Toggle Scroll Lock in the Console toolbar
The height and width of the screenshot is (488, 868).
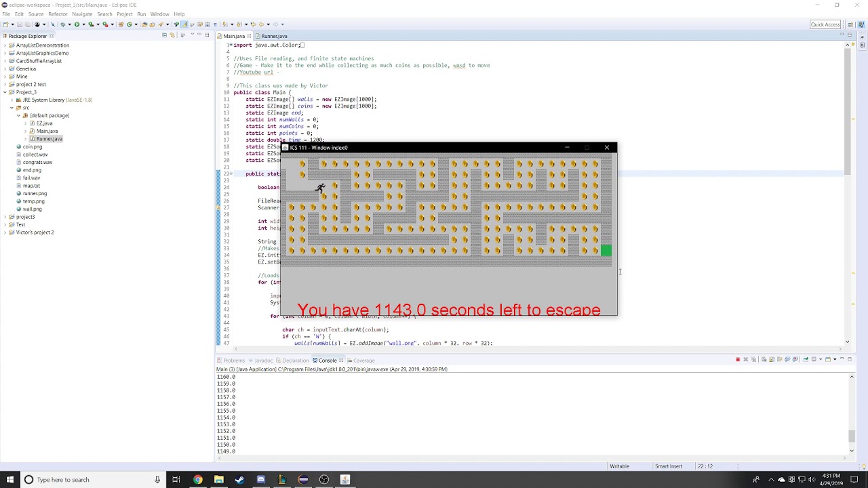click(772, 360)
